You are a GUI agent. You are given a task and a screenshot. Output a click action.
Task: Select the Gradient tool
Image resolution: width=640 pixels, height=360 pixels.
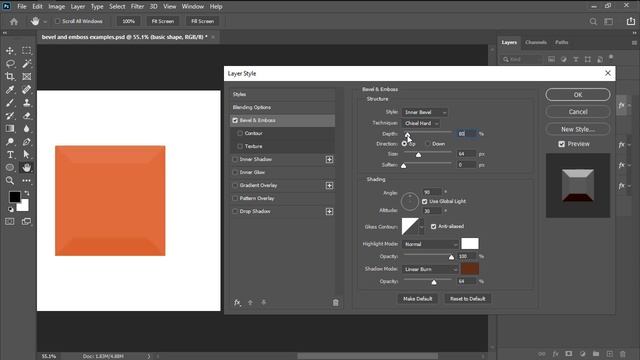coord(10,129)
